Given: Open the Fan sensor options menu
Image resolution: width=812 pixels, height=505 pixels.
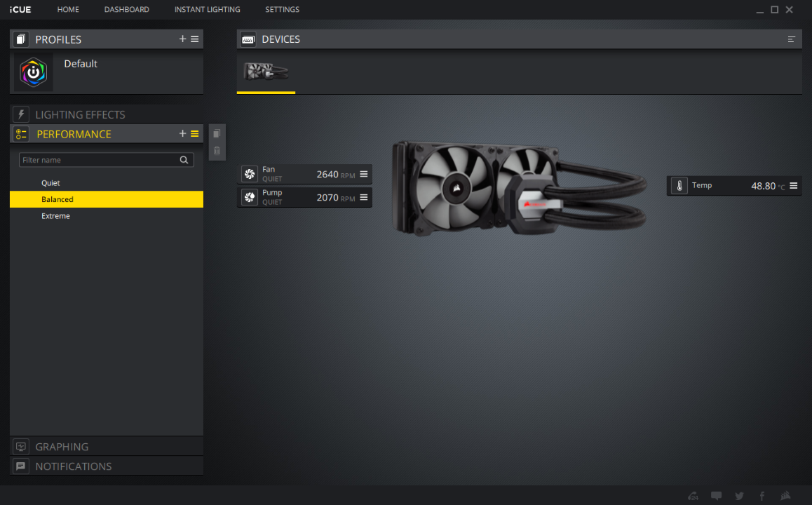Looking at the screenshot, I should point(363,174).
